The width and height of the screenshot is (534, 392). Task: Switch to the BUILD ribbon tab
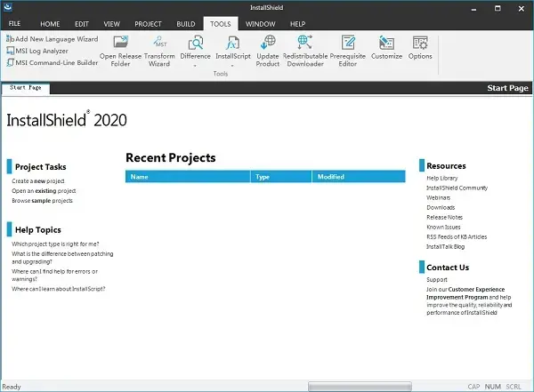click(186, 24)
